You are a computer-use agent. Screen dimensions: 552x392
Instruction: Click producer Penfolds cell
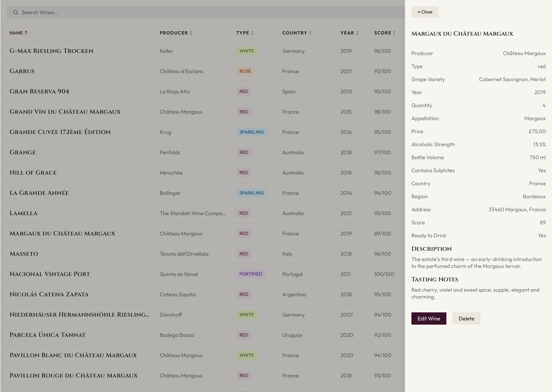pos(170,152)
